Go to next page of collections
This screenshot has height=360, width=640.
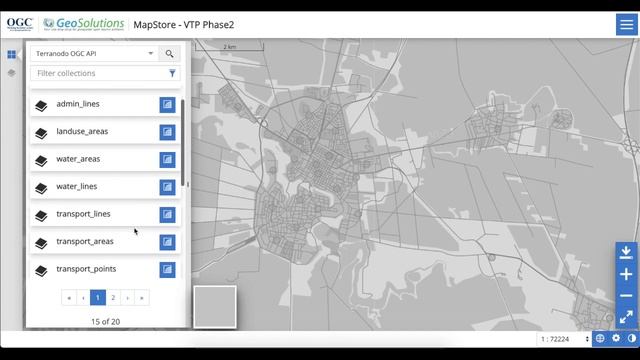(127, 298)
